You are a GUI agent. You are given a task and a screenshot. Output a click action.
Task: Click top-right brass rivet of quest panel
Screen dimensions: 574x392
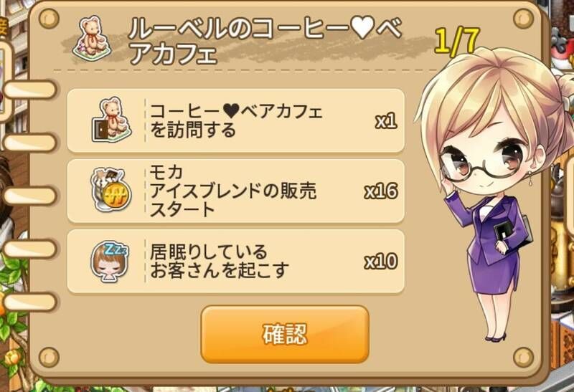(x=523, y=19)
